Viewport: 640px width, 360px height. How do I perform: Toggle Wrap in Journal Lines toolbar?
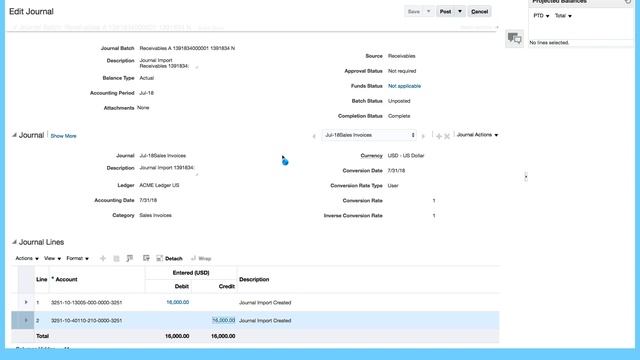coord(201,258)
